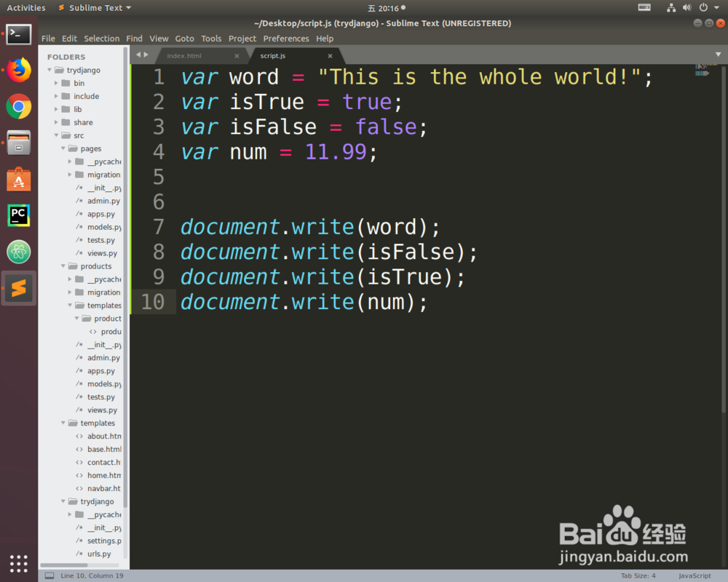Open the Files manager dock icon
Screen dimensions: 728x582
point(19,143)
